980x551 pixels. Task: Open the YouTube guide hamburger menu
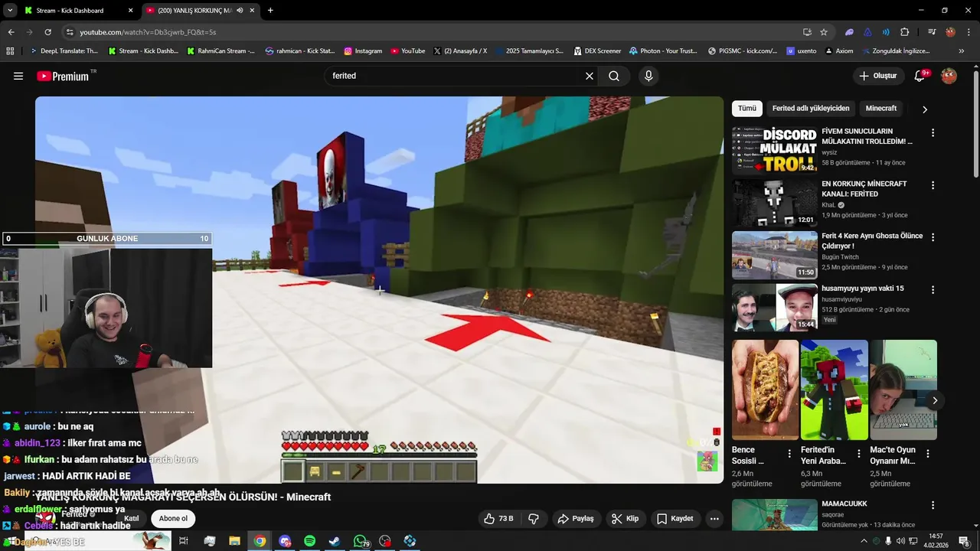click(18, 76)
